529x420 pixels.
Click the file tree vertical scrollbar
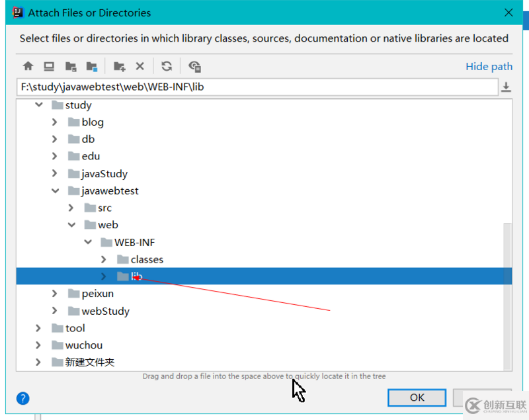[x=507, y=296]
